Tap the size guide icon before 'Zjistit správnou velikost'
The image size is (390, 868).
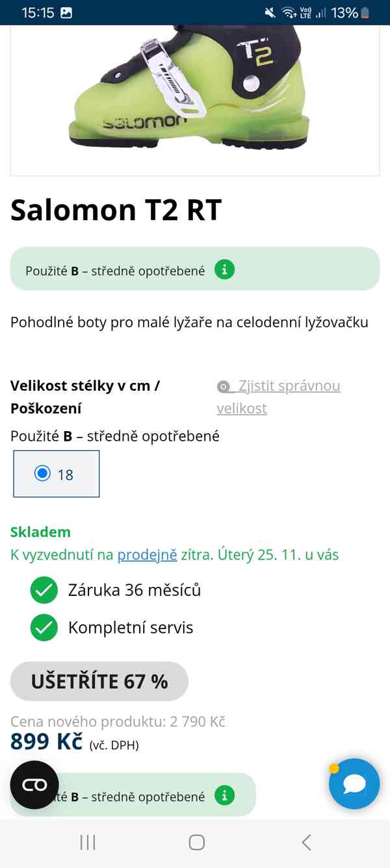click(x=223, y=386)
